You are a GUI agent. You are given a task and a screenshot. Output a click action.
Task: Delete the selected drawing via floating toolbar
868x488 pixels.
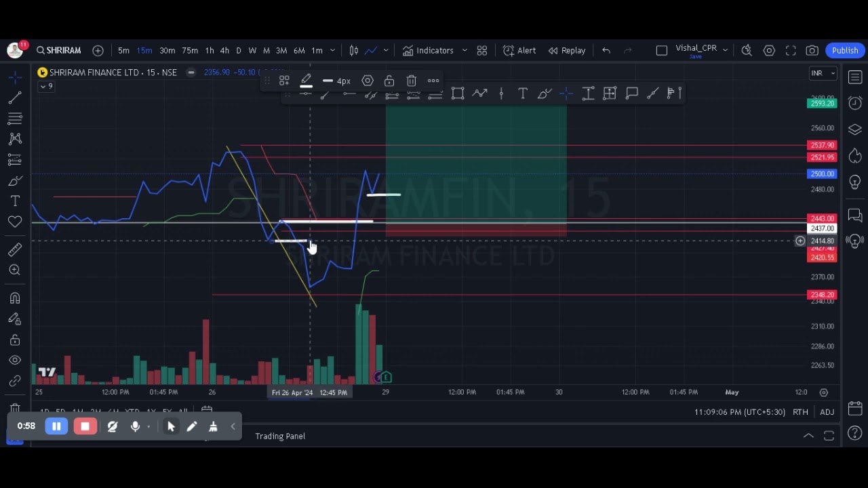coord(412,81)
